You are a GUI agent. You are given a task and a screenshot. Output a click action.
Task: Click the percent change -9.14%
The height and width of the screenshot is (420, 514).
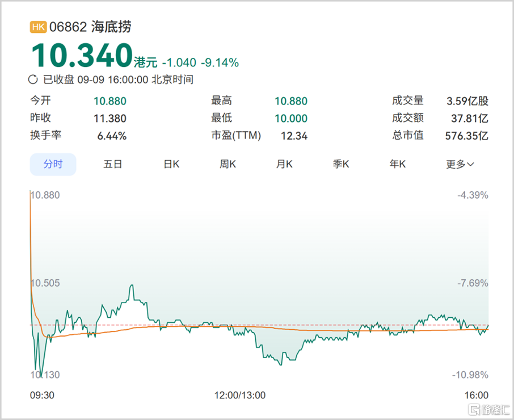point(220,62)
